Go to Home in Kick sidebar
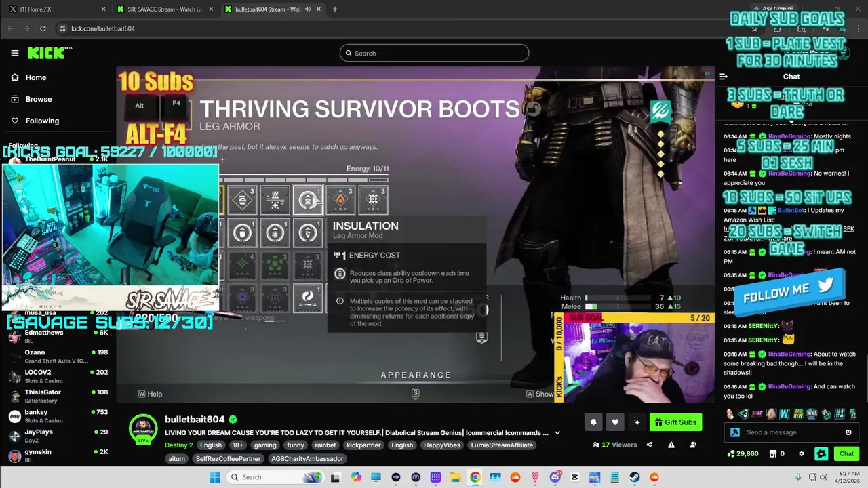Screen dimensions: 868x488 pyautogui.click(x=35, y=77)
